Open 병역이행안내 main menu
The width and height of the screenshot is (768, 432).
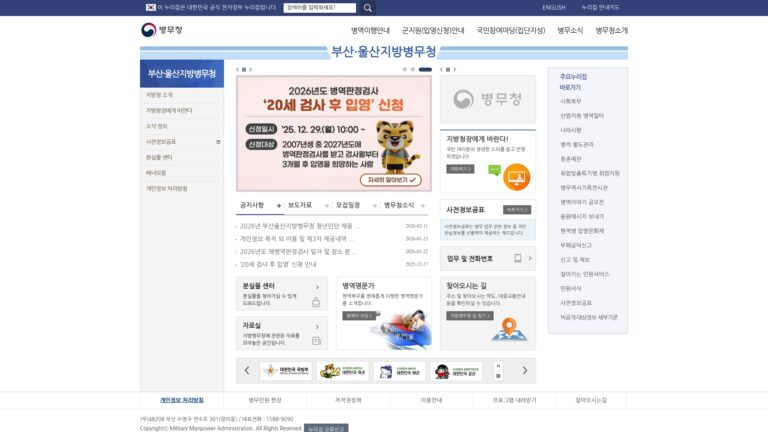(x=370, y=30)
